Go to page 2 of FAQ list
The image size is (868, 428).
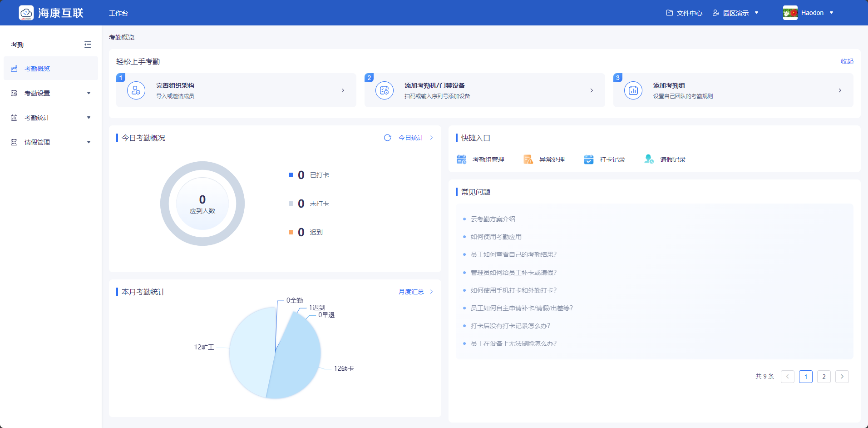pyautogui.click(x=824, y=377)
